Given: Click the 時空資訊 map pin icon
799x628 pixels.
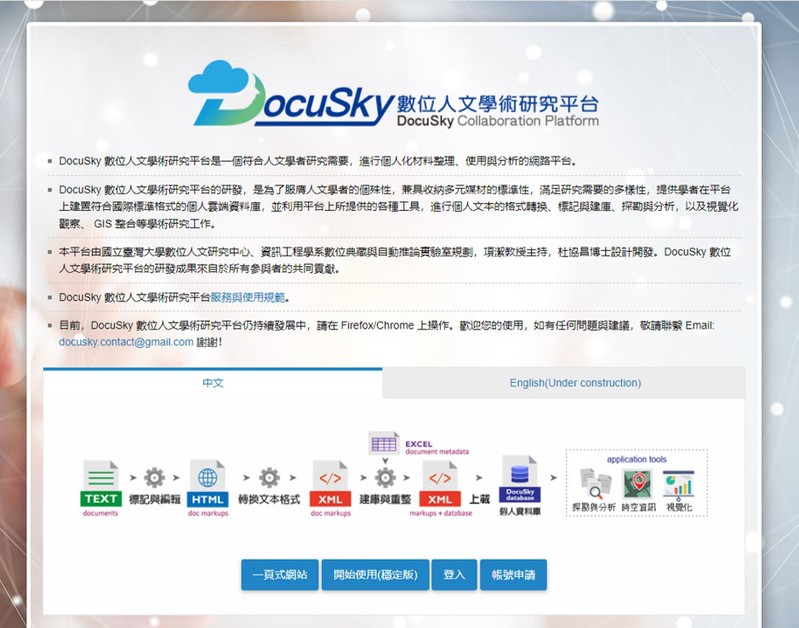Looking at the screenshot, I should pyautogui.click(x=637, y=485).
